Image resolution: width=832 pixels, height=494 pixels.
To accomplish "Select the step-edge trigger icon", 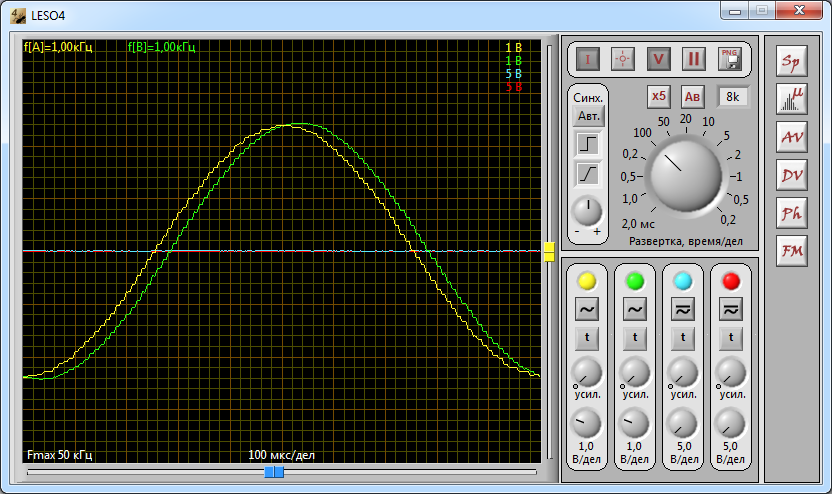I will tap(588, 144).
